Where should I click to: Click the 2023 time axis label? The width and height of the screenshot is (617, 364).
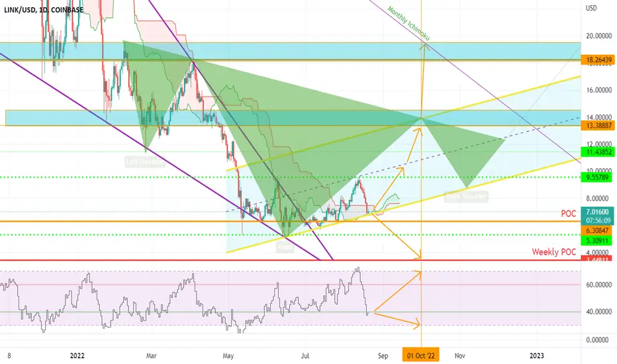coord(537,356)
